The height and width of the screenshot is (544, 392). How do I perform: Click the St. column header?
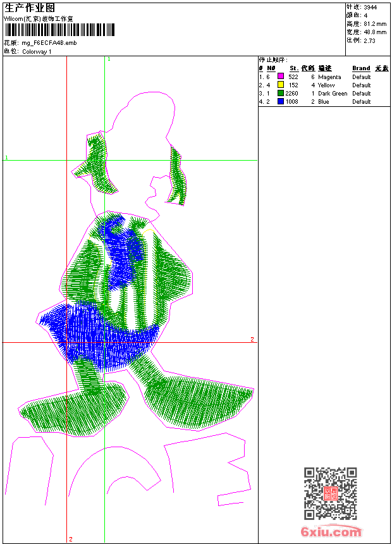point(294,68)
